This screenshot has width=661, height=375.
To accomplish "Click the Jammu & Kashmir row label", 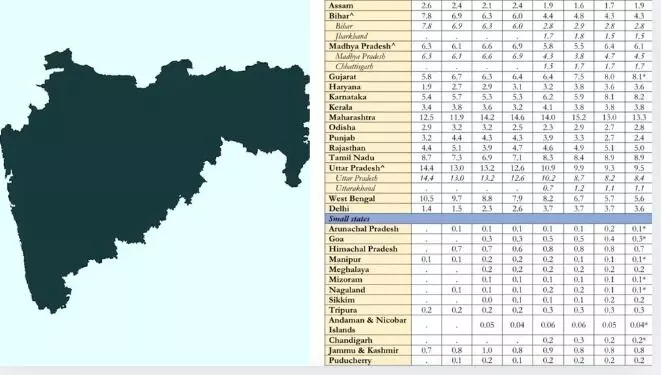I will 363,351.
